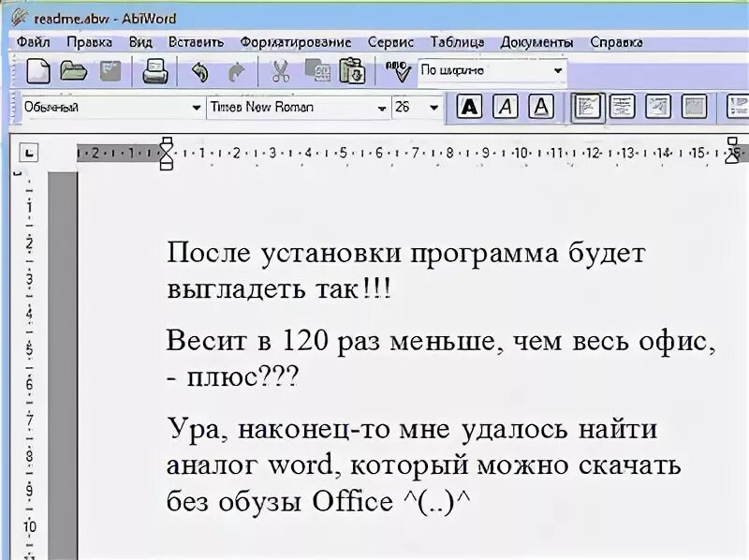
Task: Click the left indent marker on horizontal ruler
Action: tap(167, 154)
